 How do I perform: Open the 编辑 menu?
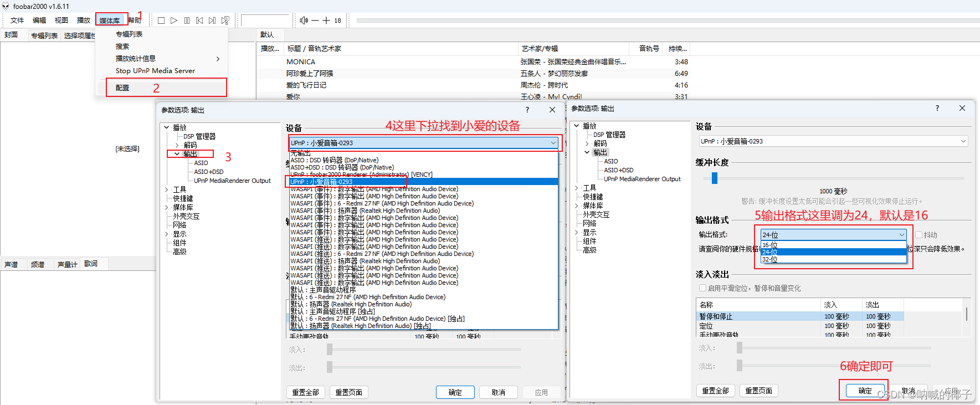tap(39, 20)
